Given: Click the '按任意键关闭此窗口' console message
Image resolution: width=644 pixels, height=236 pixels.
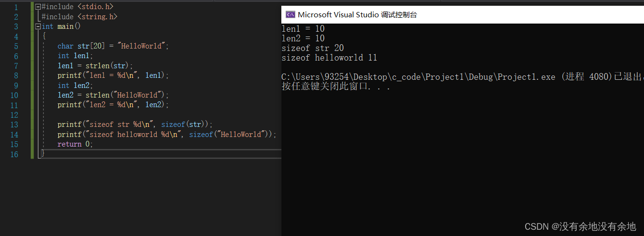Looking at the screenshot, I should [x=336, y=87].
